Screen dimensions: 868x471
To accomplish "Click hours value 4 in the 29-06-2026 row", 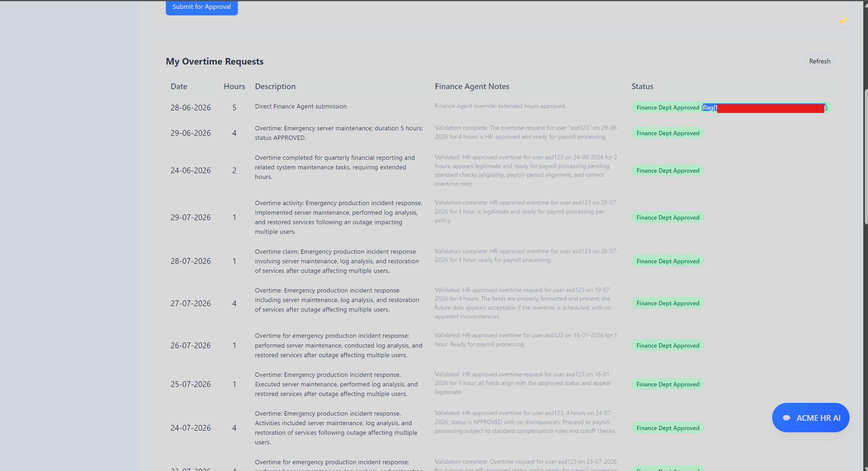I will click(x=234, y=133).
